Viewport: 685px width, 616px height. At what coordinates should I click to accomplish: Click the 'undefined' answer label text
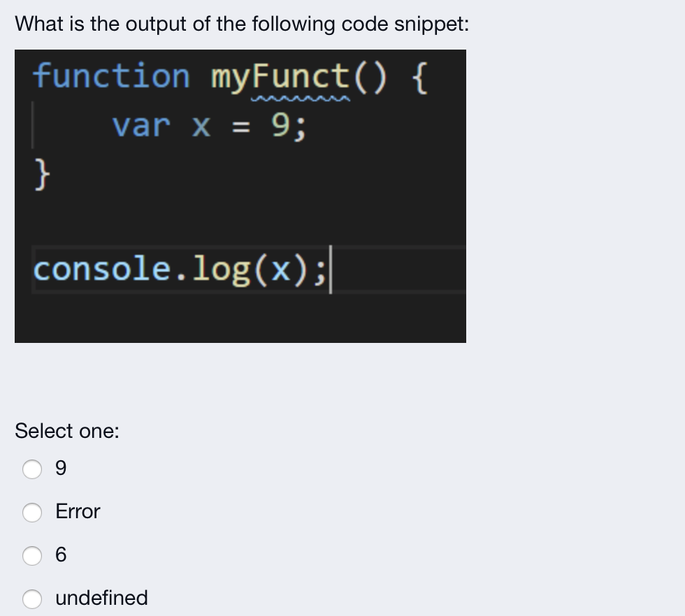click(101, 599)
